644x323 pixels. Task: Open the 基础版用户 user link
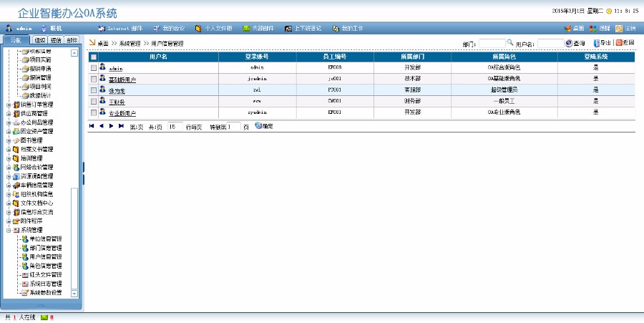(122, 79)
